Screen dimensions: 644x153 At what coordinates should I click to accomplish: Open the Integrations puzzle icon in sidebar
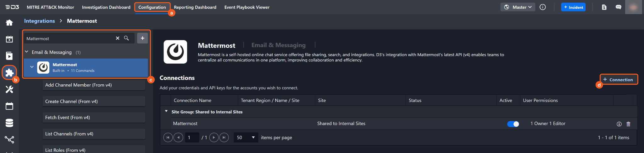(9, 73)
